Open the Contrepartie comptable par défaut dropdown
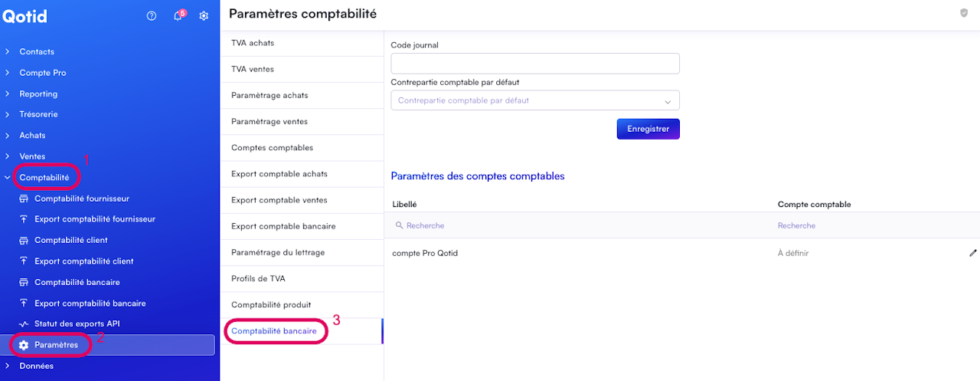This screenshot has height=381, width=980. click(534, 100)
